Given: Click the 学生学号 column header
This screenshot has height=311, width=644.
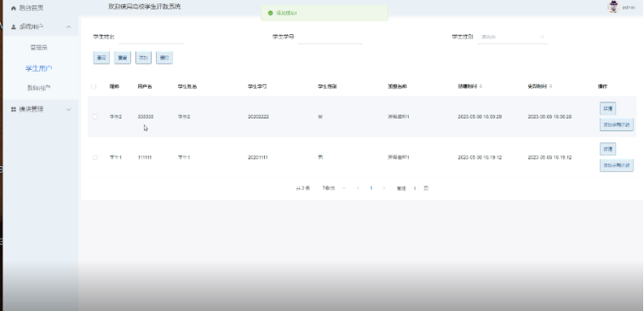Looking at the screenshot, I should pyautogui.click(x=257, y=87).
